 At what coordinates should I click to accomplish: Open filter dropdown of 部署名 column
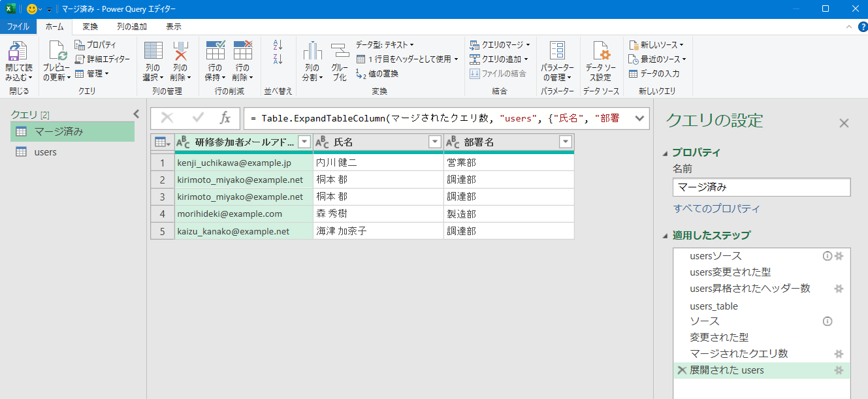[x=566, y=142]
